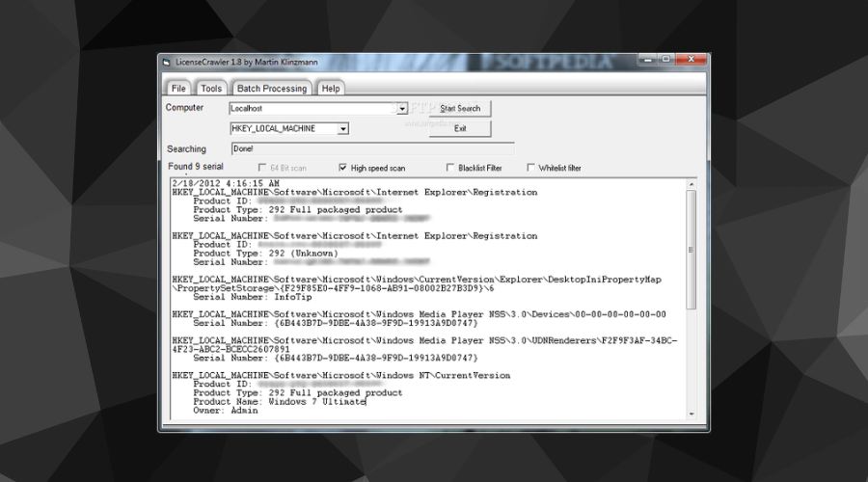Viewport: 868px width, 482px height.
Task: Maximize the LicenseCrawler window
Action: click(665, 59)
